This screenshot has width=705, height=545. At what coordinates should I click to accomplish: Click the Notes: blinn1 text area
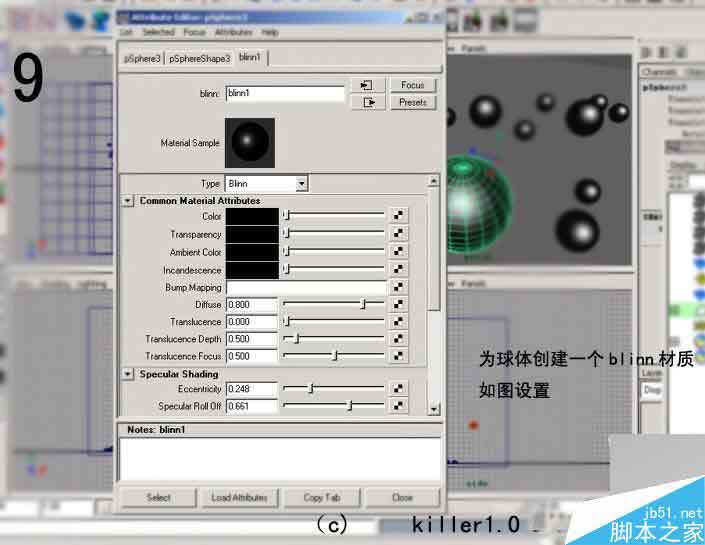(280, 459)
